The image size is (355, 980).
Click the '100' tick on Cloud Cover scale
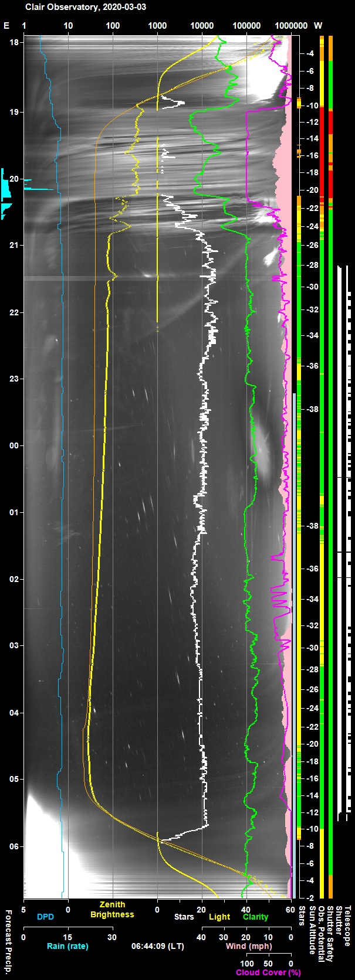click(x=247, y=965)
